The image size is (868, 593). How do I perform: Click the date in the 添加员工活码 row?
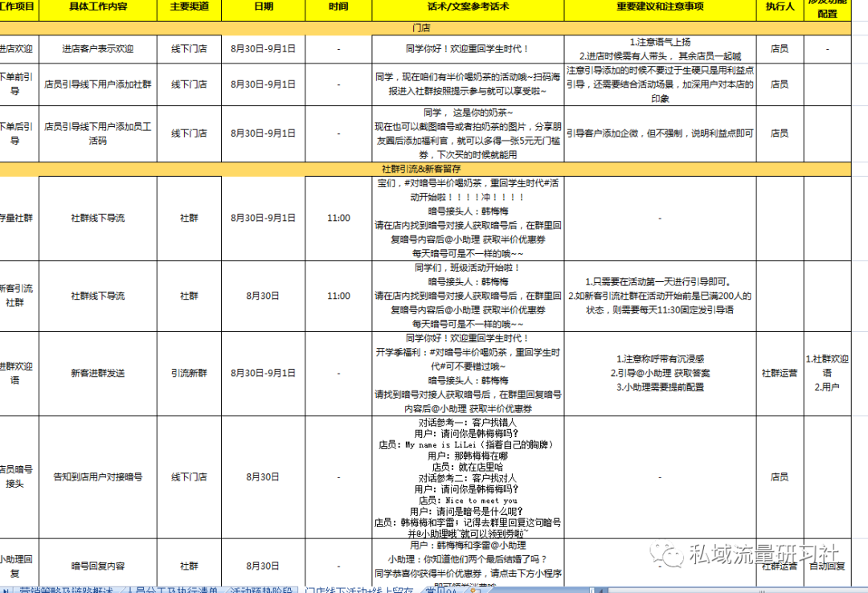click(264, 134)
